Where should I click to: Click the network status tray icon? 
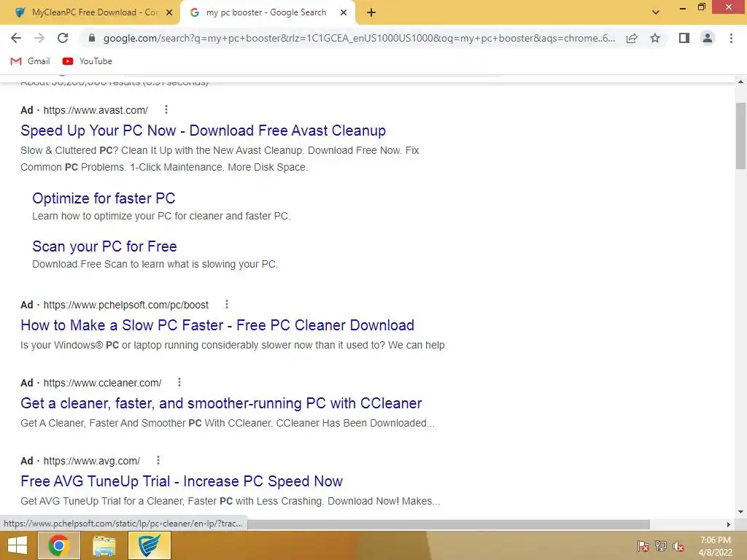coord(661,546)
